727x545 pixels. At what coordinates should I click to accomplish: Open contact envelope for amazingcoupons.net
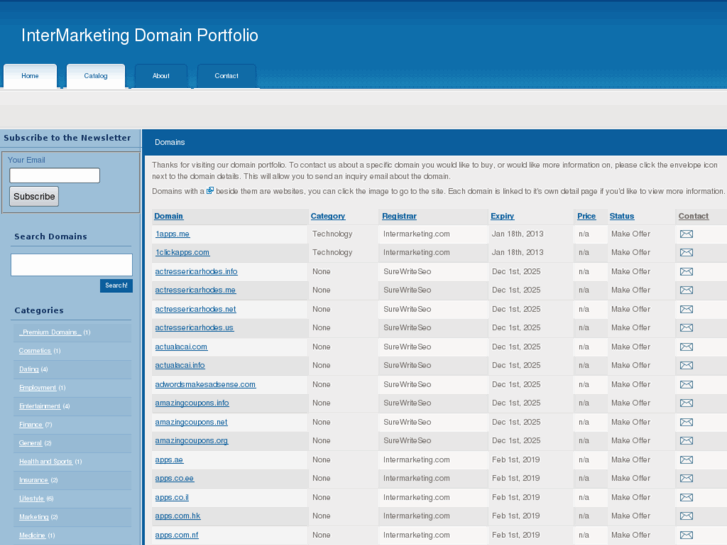[686, 422]
